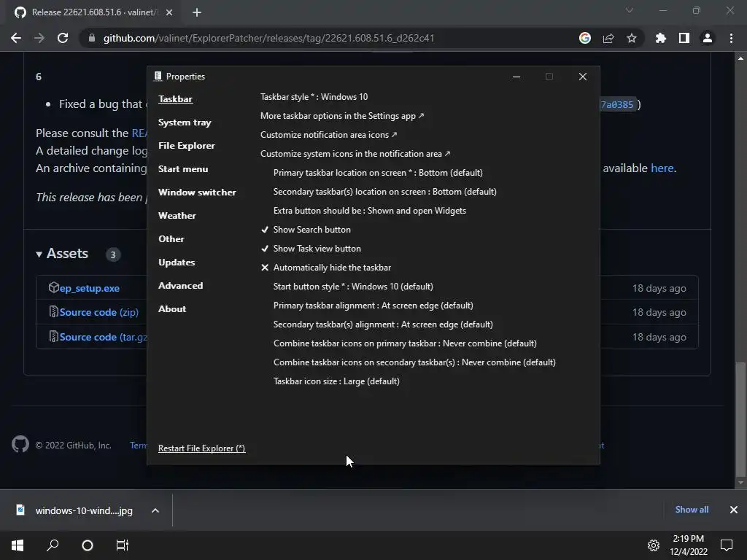
Task: Bookmark this tab with star icon
Action: click(x=632, y=38)
